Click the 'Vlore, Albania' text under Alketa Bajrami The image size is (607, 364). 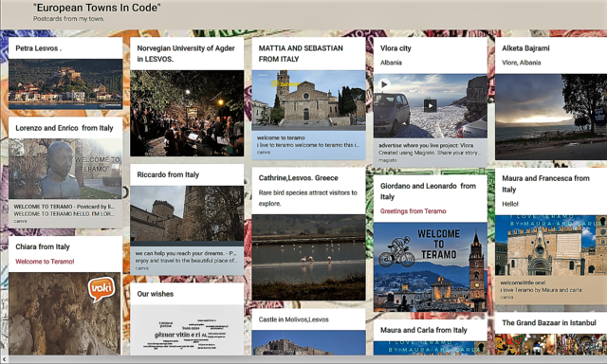[522, 63]
